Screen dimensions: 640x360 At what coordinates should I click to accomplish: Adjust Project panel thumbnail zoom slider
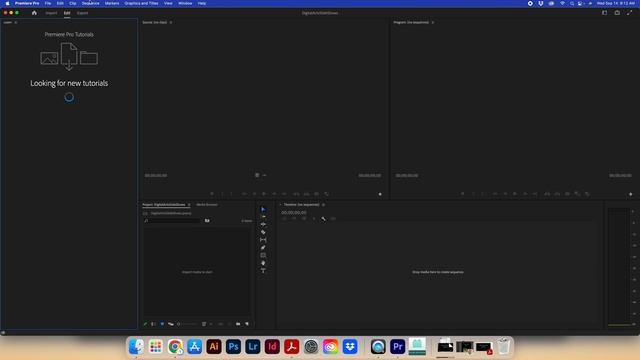(x=187, y=324)
